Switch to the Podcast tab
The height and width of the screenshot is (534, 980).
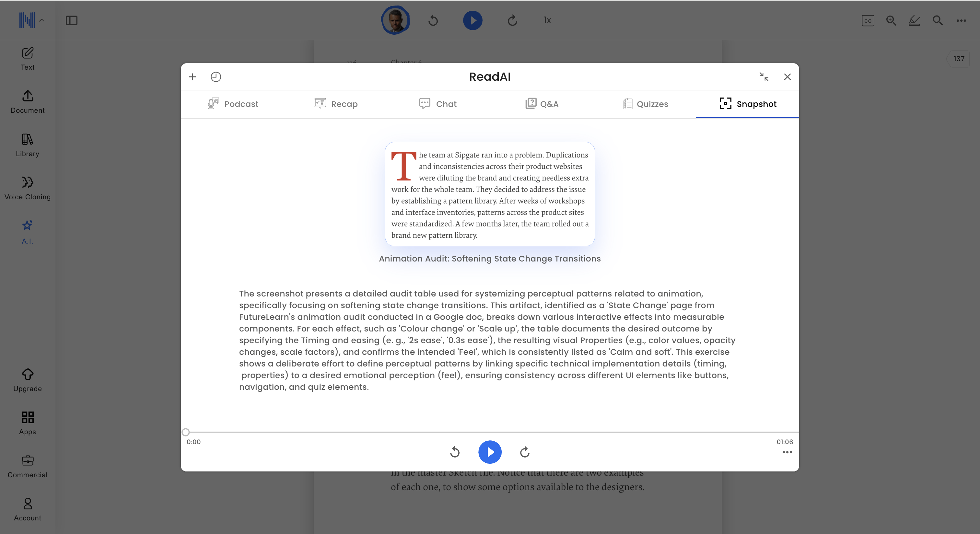pyautogui.click(x=233, y=104)
